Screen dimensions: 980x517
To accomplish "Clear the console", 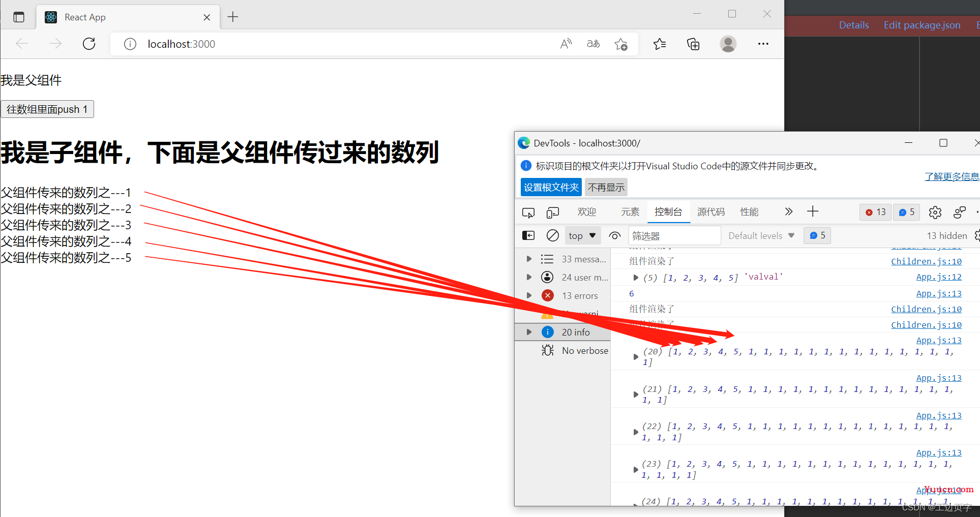I will 553,235.
